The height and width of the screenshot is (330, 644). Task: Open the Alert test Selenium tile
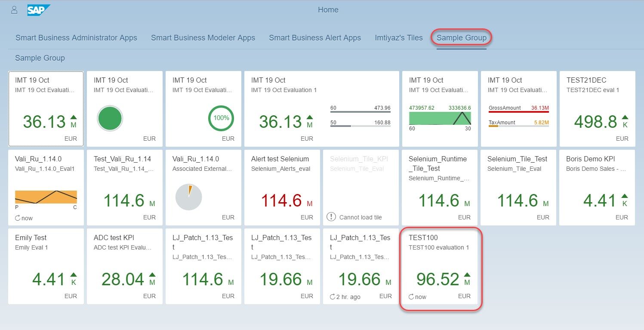click(x=282, y=187)
